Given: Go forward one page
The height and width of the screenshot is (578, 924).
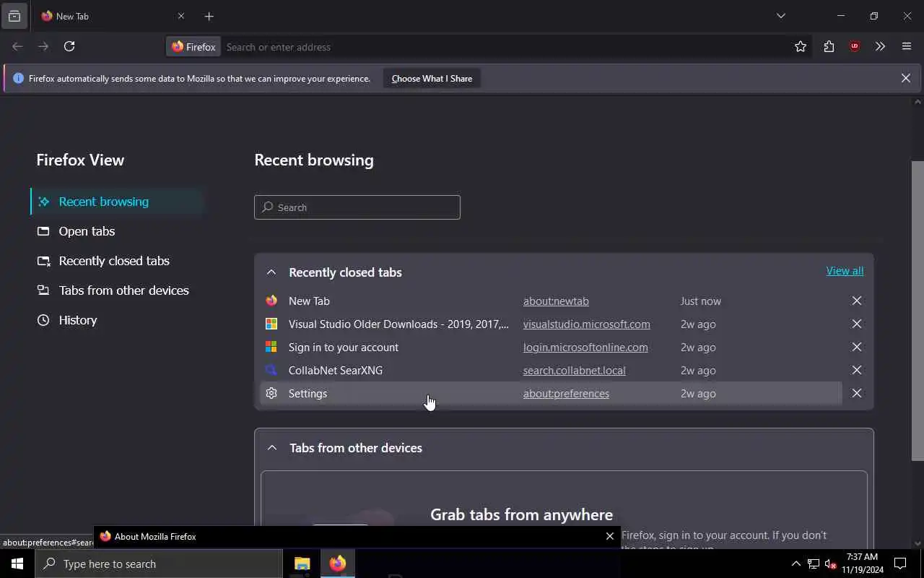Looking at the screenshot, I should tap(43, 46).
